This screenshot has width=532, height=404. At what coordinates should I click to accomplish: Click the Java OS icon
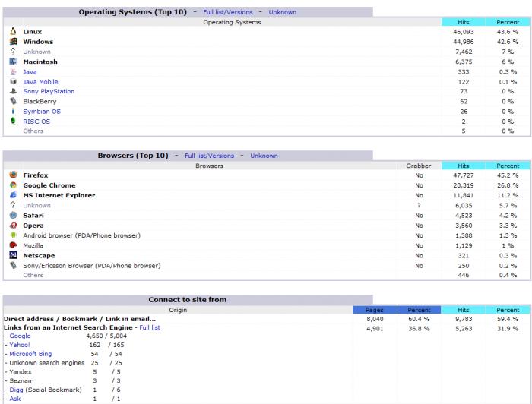13,72
